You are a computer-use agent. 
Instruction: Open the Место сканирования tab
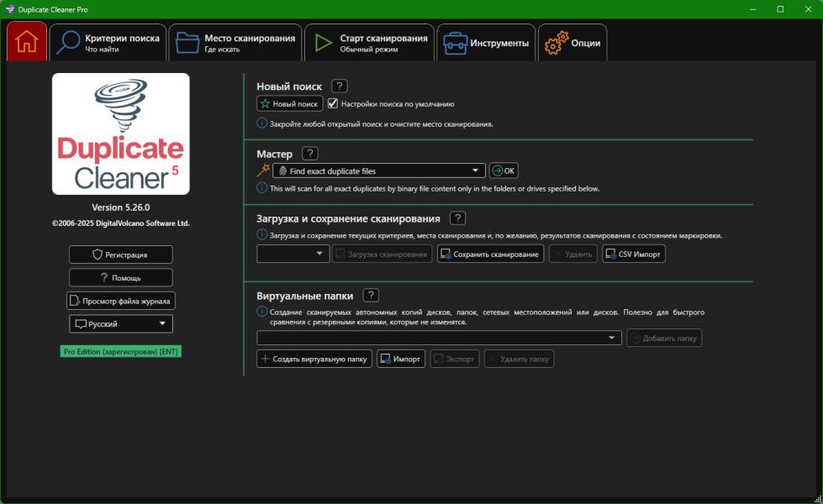[x=235, y=43]
